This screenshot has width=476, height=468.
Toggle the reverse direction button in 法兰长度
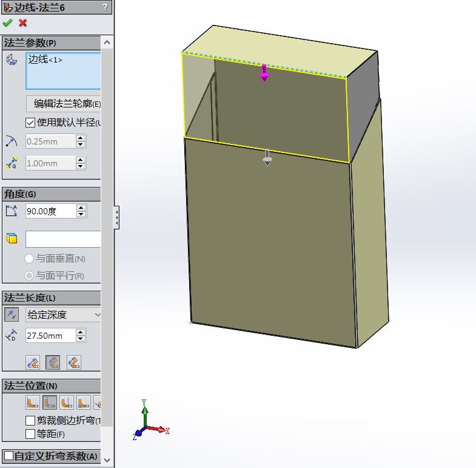click(12, 314)
